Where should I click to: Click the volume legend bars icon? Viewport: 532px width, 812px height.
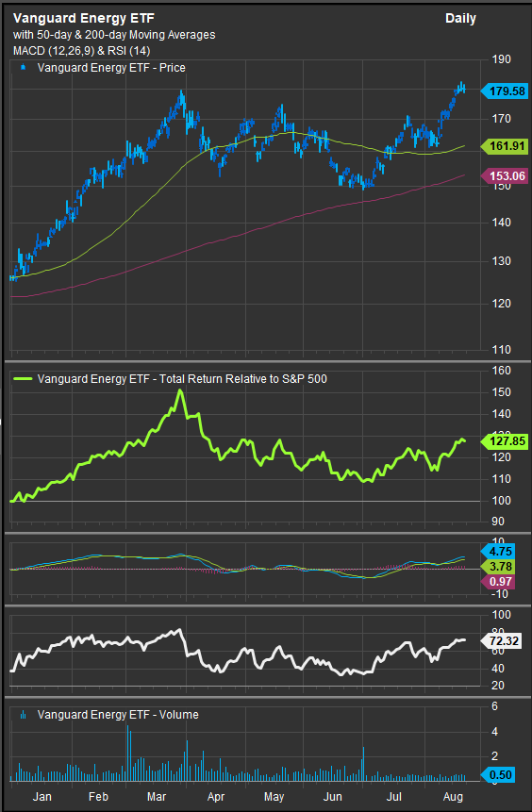23,715
